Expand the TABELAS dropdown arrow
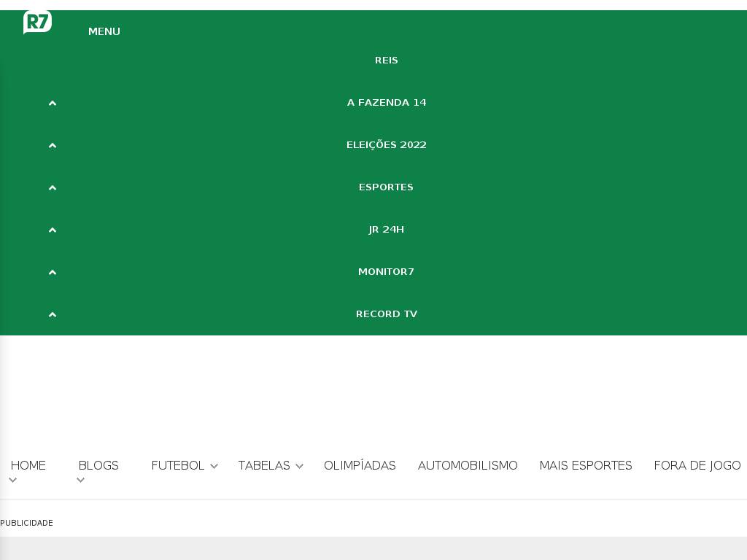747x560 pixels. 299,466
